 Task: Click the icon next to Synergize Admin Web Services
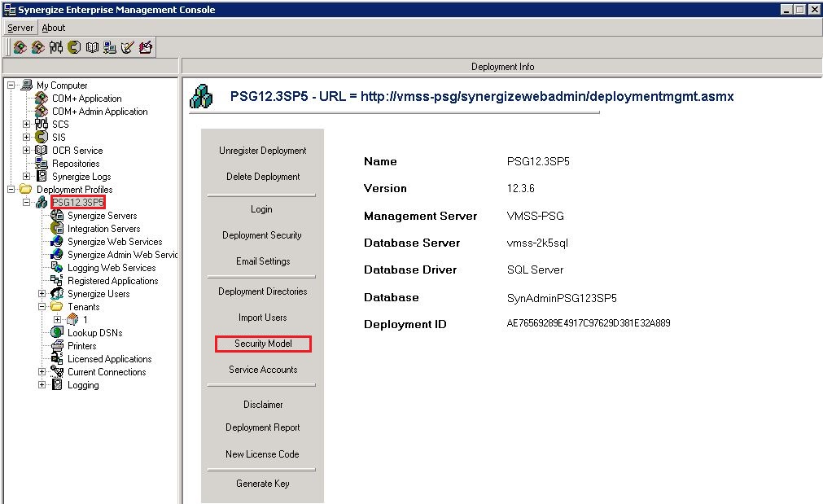pos(57,254)
